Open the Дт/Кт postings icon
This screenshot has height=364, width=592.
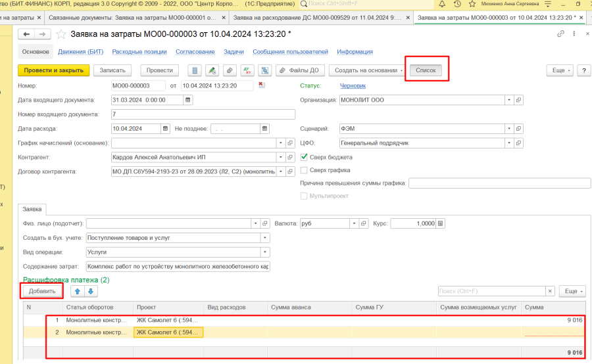point(247,70)
